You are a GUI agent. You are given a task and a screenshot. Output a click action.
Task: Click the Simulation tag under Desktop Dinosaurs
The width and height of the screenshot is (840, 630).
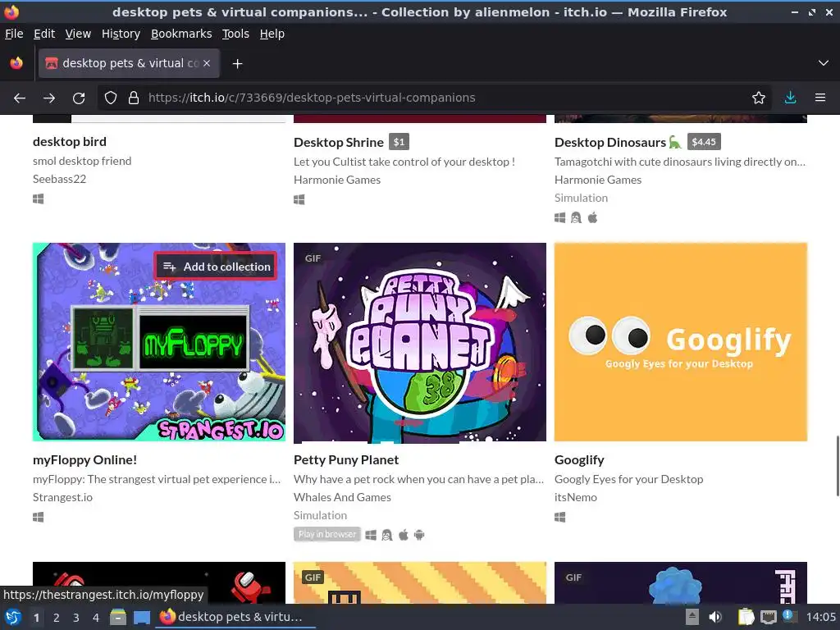tap(582, 199)
